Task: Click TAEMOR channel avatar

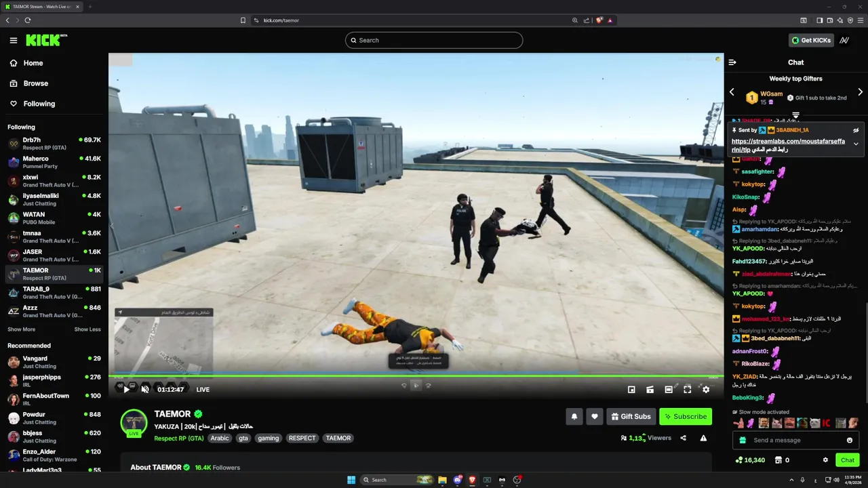Action: pos(134,423)
